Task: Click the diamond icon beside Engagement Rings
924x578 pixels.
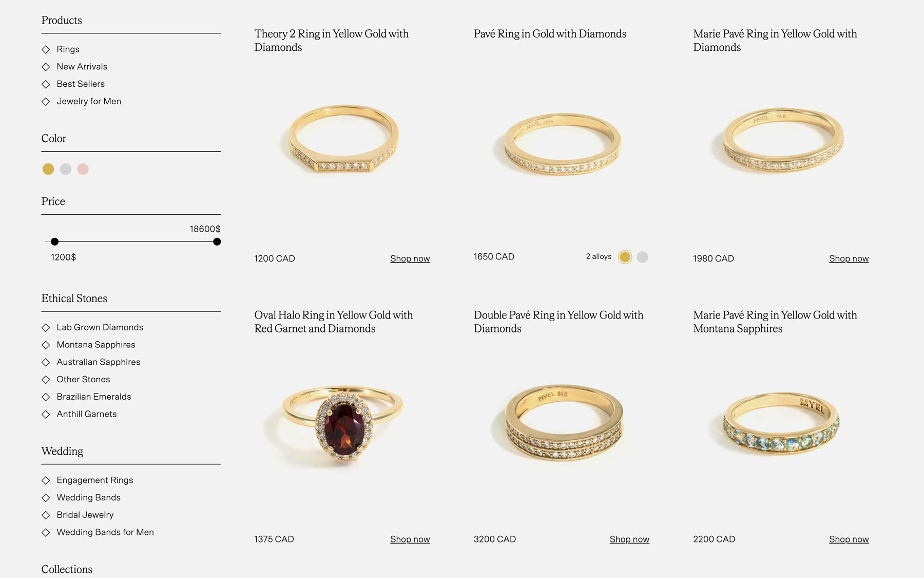Action: 46,480
